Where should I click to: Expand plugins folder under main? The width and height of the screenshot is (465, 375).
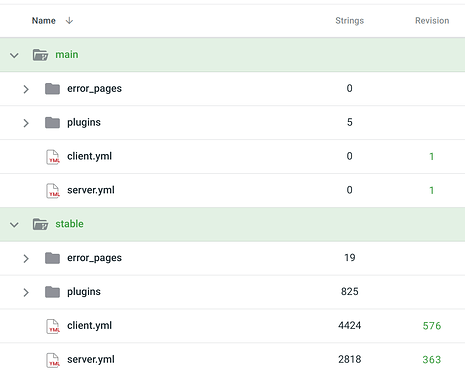click(26, 123)
